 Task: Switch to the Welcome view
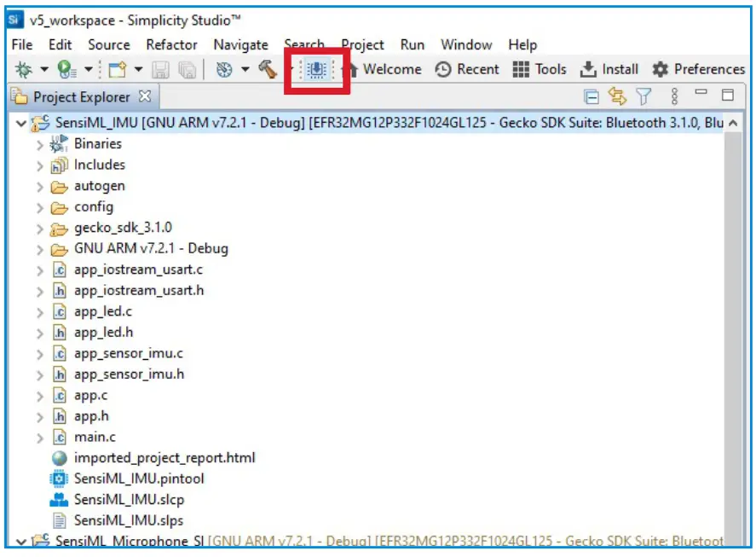tap(394, 69)
